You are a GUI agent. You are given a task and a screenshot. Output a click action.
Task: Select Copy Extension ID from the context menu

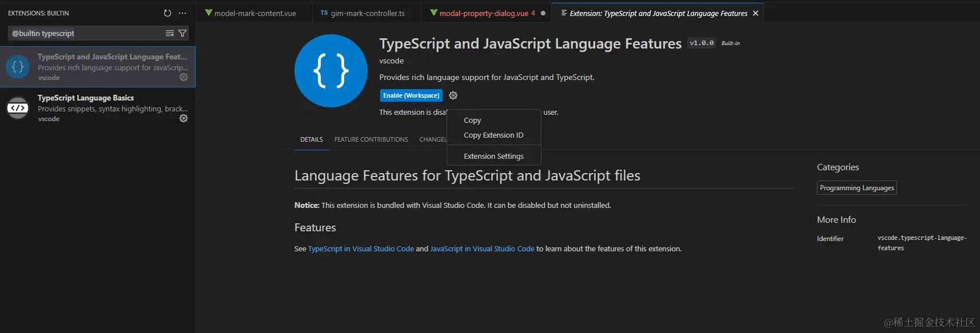point(493,135)
